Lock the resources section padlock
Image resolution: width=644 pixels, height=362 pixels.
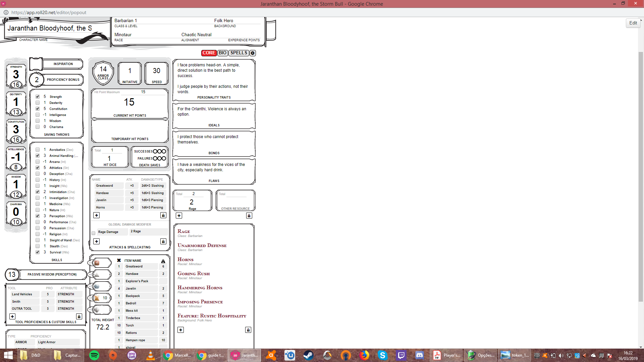click(249, 216)
